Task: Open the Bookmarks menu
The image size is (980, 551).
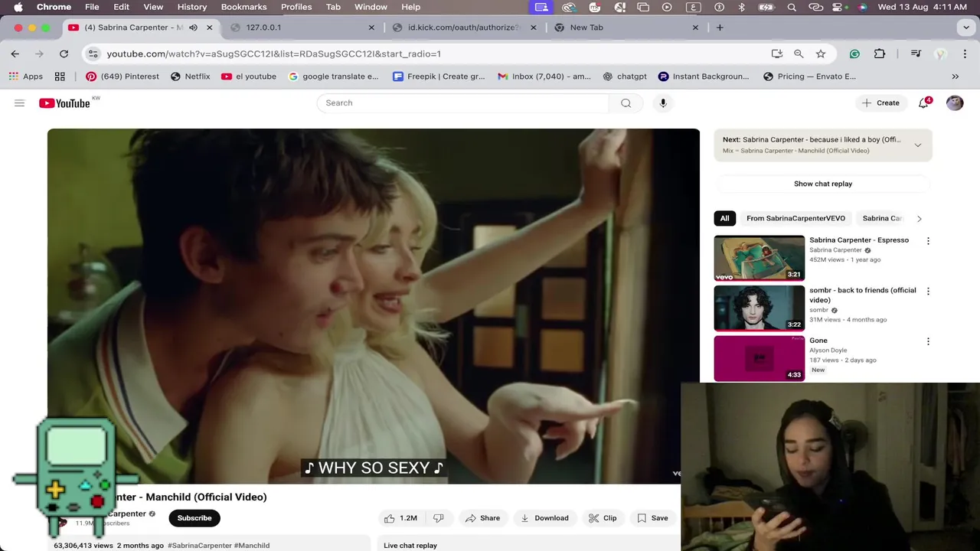Action: tap(243, 7)
